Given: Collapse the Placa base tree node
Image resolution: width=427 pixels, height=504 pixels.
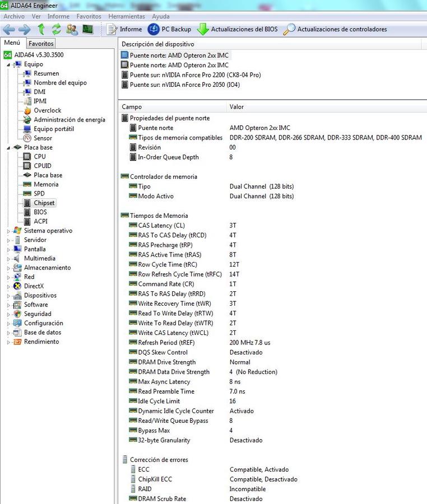Looking at the screenshot, I should click(x=8, y=148).
